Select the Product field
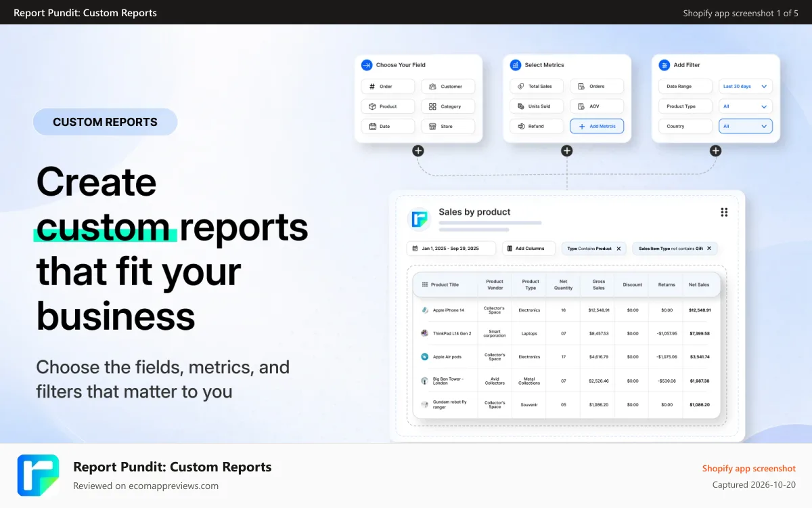This screenshot has width=812, height=508. click(388, 106)
